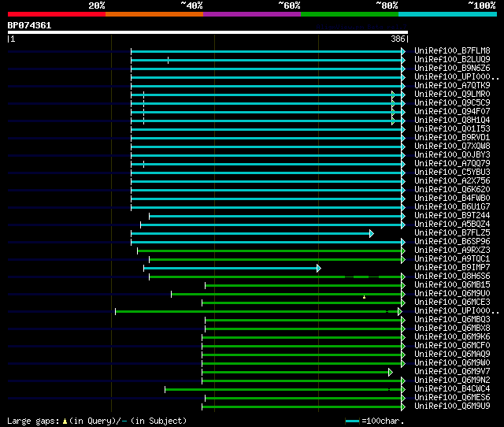Select the UniRef100_Q6MCE3 label
This screenshot has width=504, height=427.
click(x=452, y=303)
